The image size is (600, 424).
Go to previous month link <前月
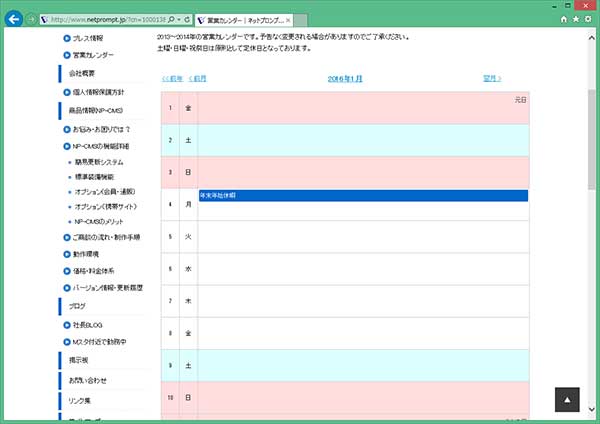[197, 78]
